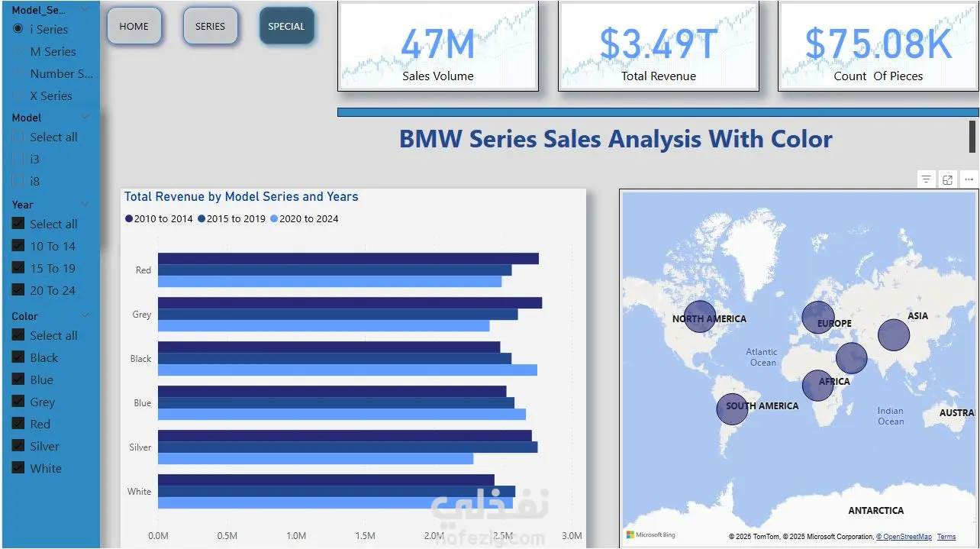The height and width of the screenshot is (549, 980).
Task: Select the South America bubble on the map
Action: (732, 409)
